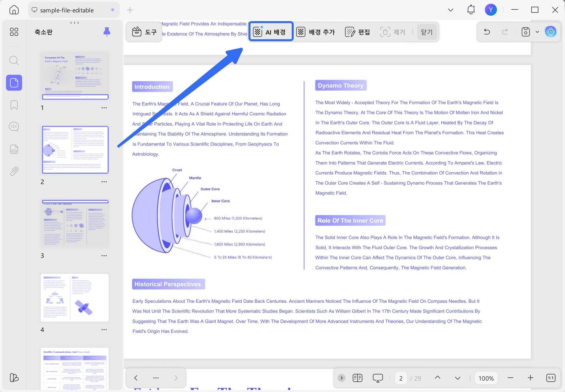The height and width of the screenshot is (392, 565).
Task: Open the bookmarks panel icon
Action: (x=14, y=105)
